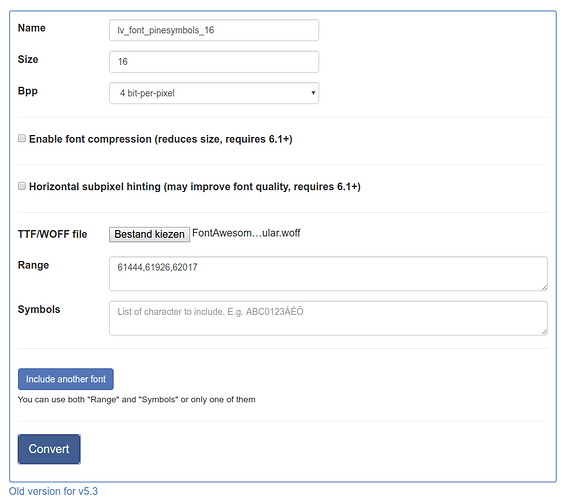Click the Bpp field label
This screenshot has width=562, height=500.
(x=28, y=91)
